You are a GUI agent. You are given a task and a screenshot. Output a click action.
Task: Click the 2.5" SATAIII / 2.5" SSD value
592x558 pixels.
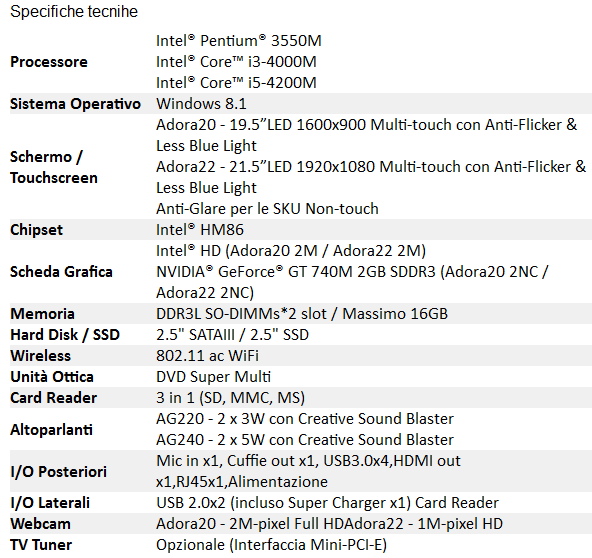coord(233,335)
